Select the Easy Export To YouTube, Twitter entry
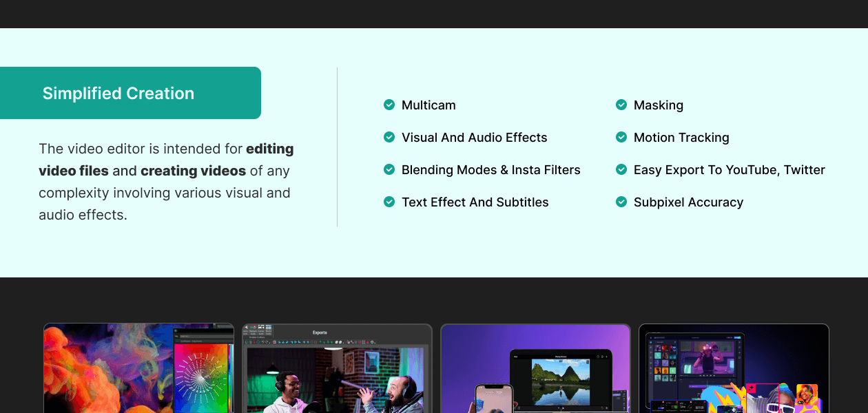The image size is (868, 413). [729, 169]
